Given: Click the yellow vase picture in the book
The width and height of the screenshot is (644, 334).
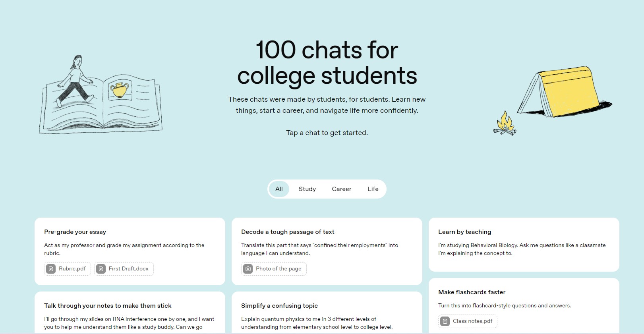Looking at the screenshot, I should 120,90.
